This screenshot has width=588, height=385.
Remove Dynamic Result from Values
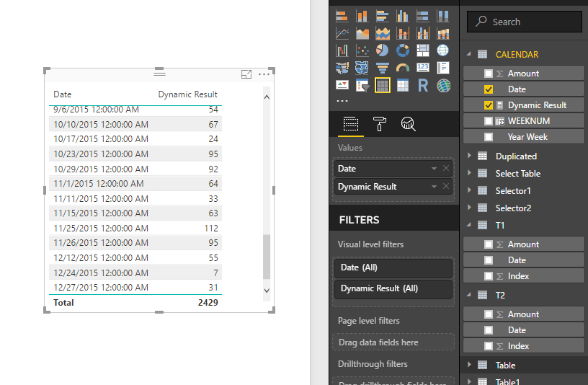[446, 186]
